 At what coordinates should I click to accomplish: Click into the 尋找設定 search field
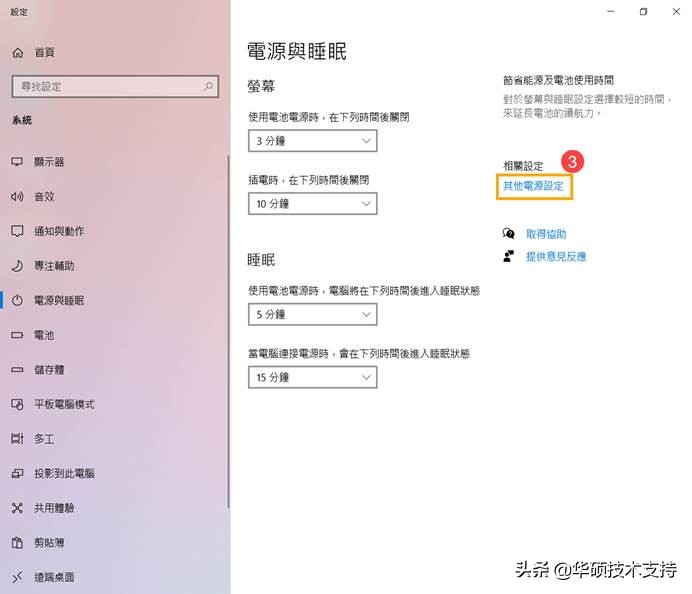tap(115, 86)
